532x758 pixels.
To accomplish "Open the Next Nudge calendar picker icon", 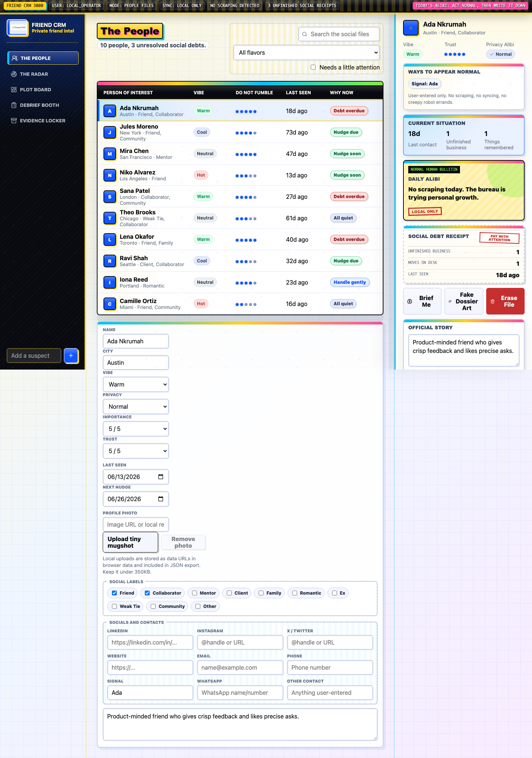I will (x=161, y=499).
